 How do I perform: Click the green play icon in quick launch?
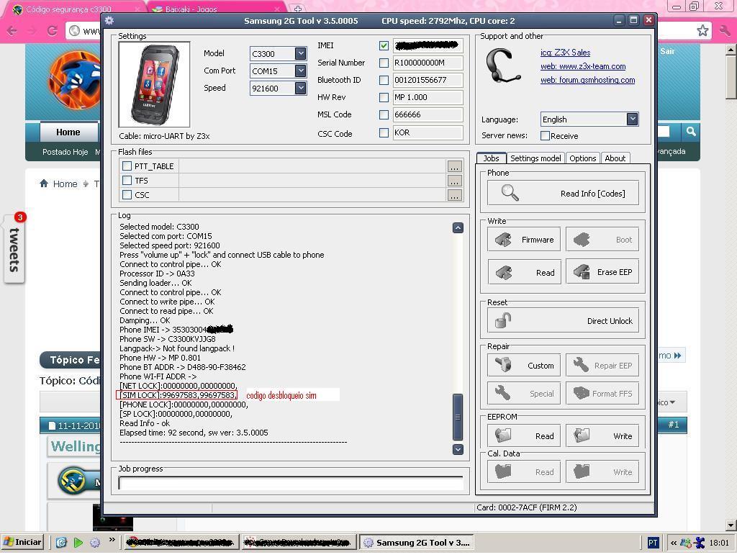[x=78, y=543]
